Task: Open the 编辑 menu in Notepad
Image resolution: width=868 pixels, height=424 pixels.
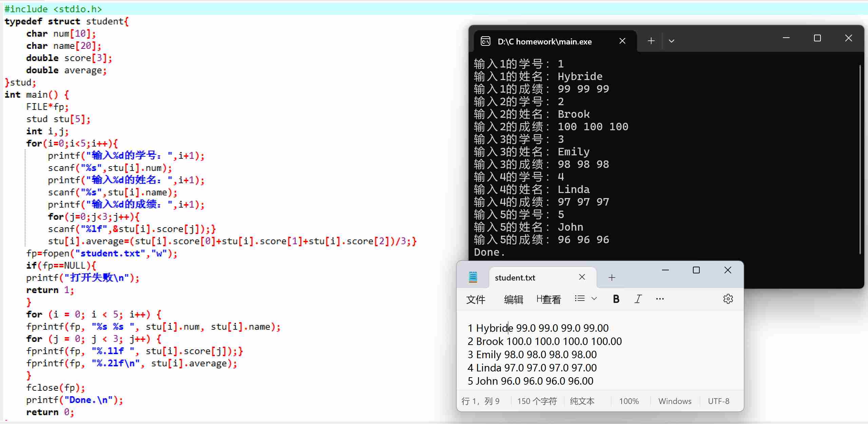Action: (513, 300)
